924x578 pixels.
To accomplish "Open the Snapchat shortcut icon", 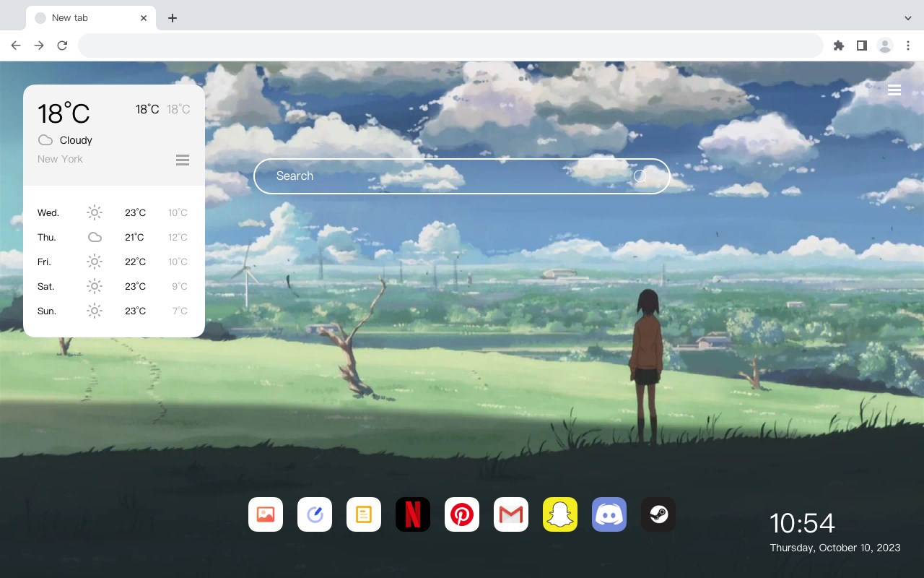I will (560, 514).
